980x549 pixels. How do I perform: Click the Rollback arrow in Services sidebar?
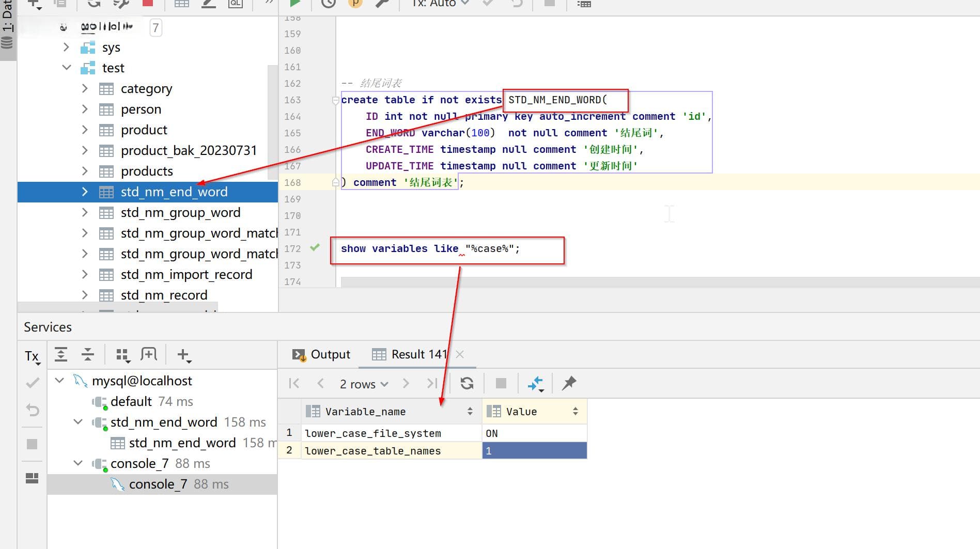click(32, 410)
